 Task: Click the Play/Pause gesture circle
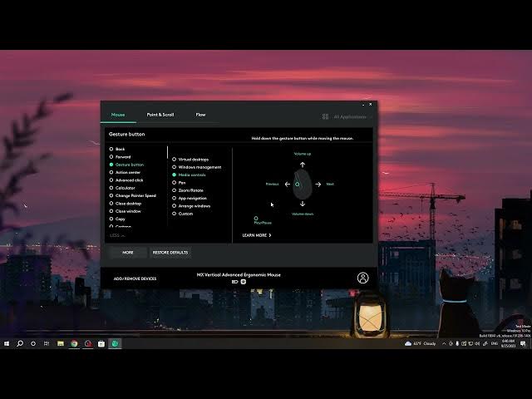tap(256, 218)
